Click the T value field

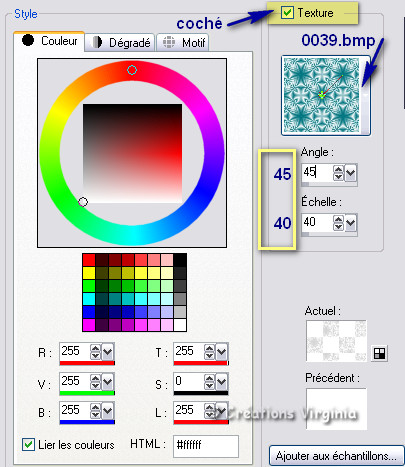pos(188,351)
